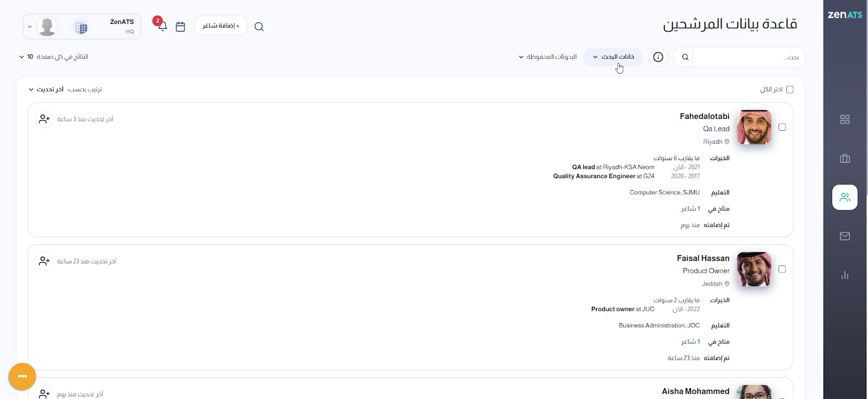This screenshot has width=868, height=399.
Task: Click آخر تحديث منذ 3 ساعة text
Action: [x=85, y=119]
